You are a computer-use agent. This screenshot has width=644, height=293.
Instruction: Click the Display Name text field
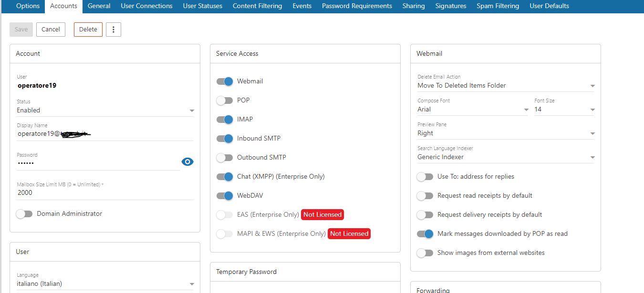click(105, 134)
